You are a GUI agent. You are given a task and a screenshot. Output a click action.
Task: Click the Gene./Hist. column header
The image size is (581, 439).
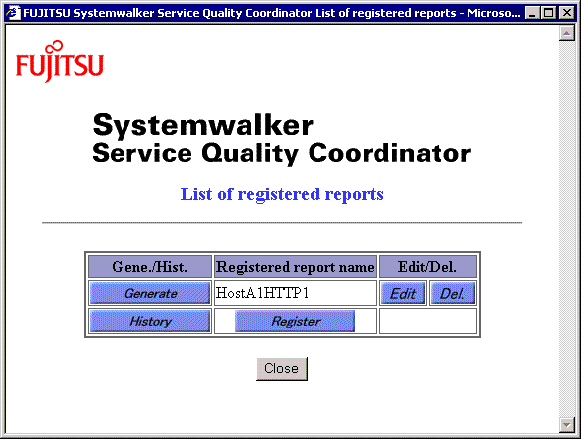(150, 267)
